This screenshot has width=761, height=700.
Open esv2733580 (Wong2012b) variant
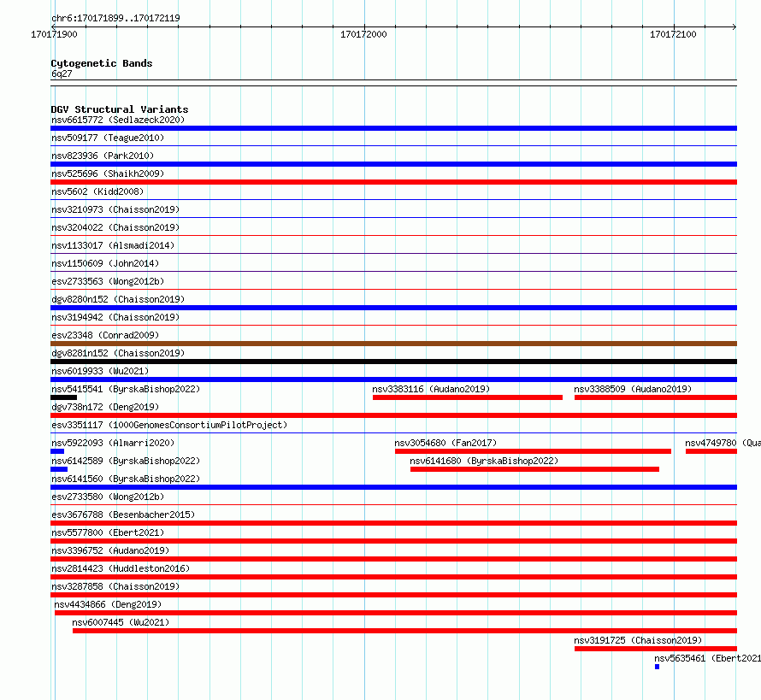[108, 497]
